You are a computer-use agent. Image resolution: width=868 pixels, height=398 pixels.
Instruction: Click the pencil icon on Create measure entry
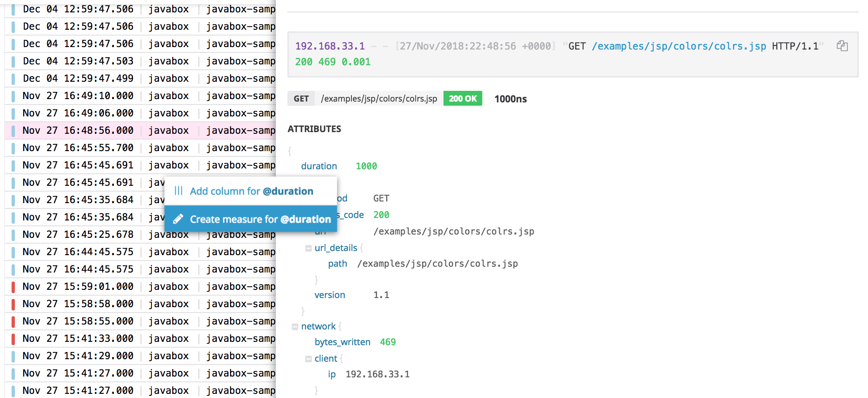(x=178, y=219)
